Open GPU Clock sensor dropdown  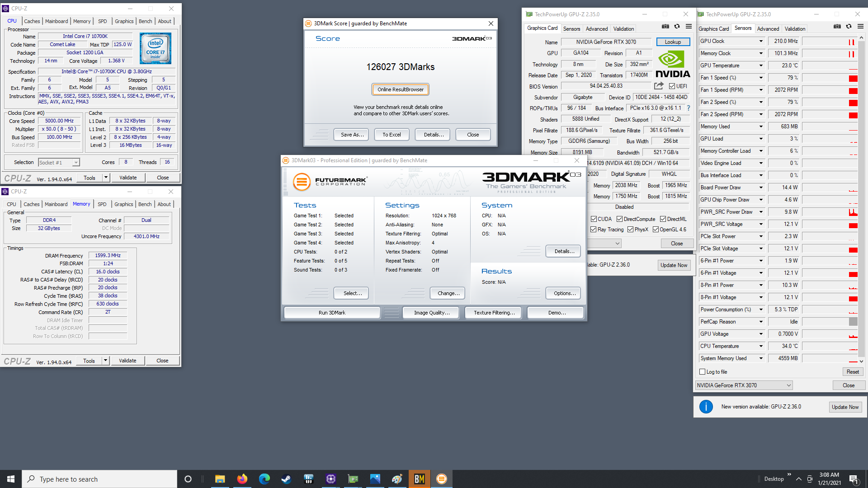[761, 41]
